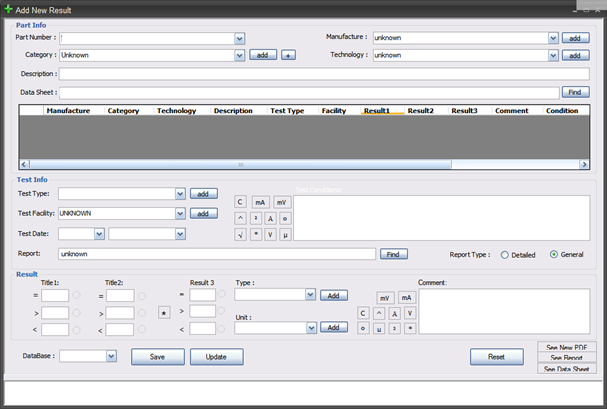This screenshot has height=409, width=607.
Task: Click the C symbol button in Test Info
Action: (x=240, y=201)
